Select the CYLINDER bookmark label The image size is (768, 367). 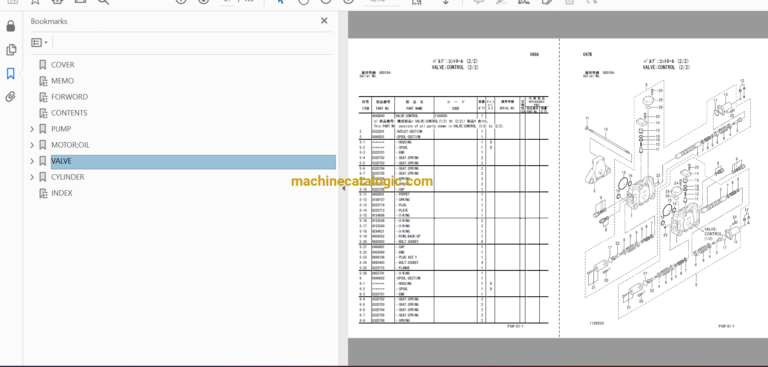[68, 177]
